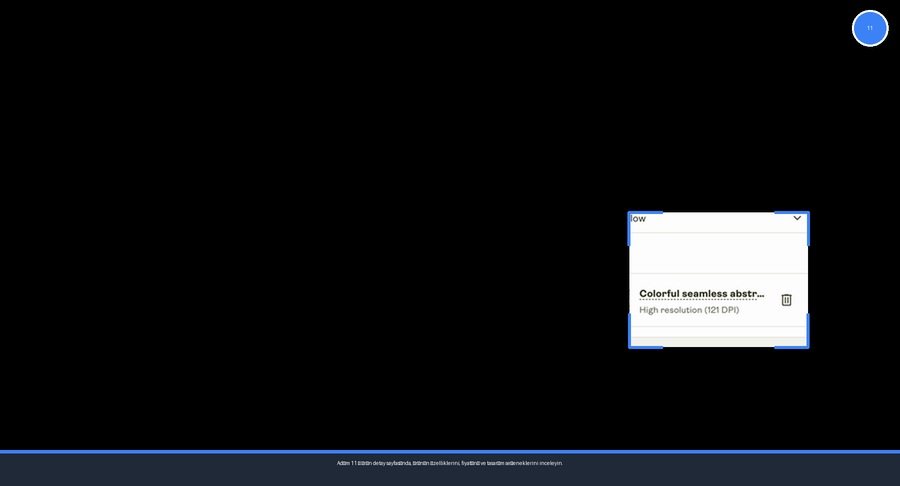
Task: Click the dimmed area below the highlighted panel
Action: tap(718, 400)
